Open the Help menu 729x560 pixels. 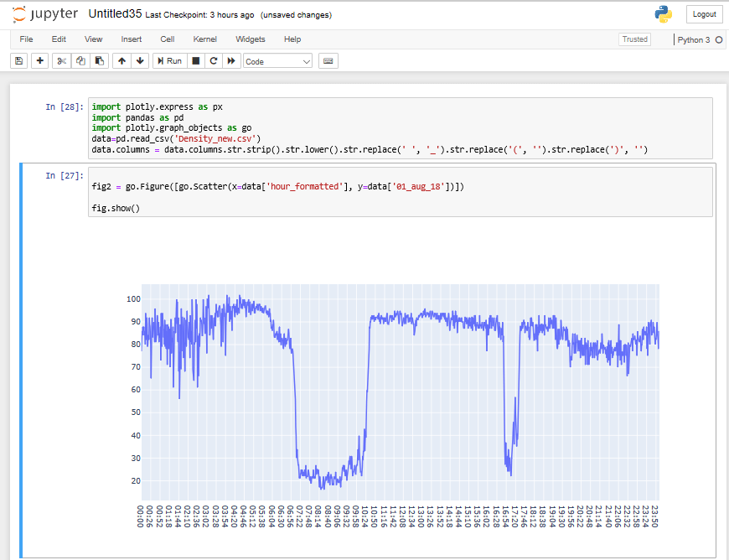[x=292, y=39]
